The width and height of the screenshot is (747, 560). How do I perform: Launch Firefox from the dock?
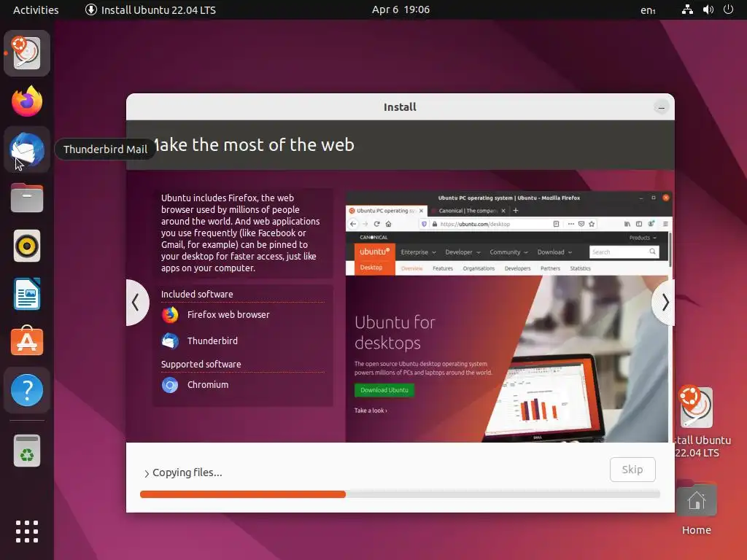click(27, 101)
